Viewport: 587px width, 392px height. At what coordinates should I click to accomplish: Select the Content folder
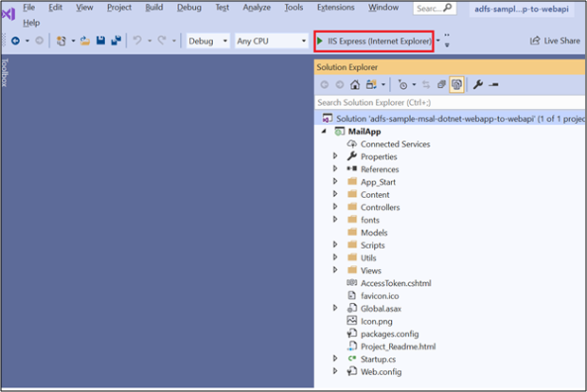pos(375,195)
